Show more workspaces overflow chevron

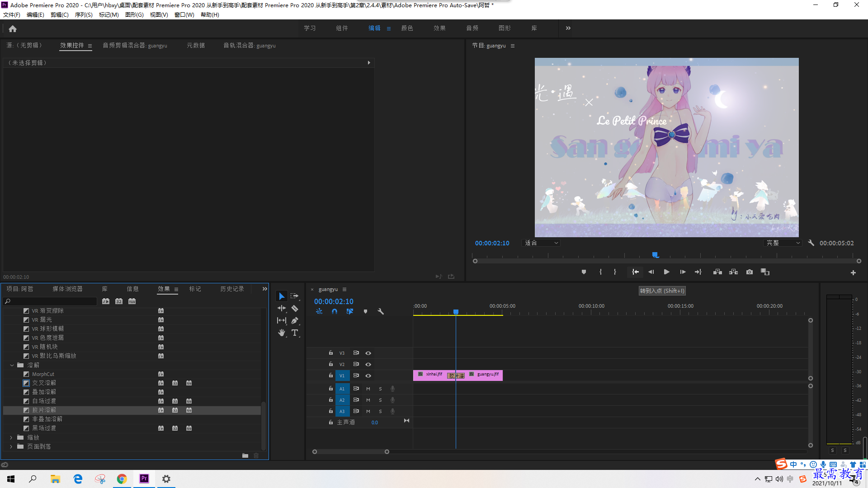click(x=568, y=28)
